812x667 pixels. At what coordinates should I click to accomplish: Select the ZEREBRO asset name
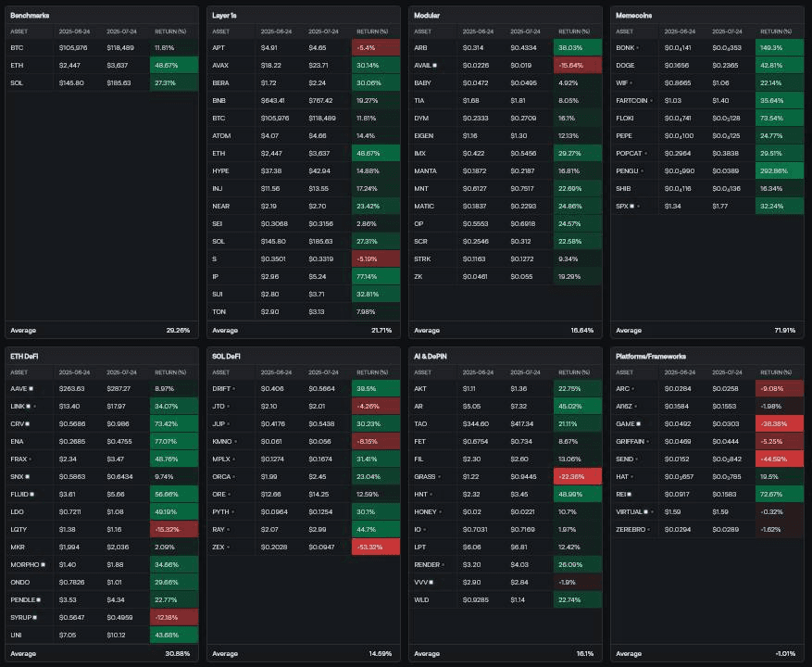tap(631, 530)
